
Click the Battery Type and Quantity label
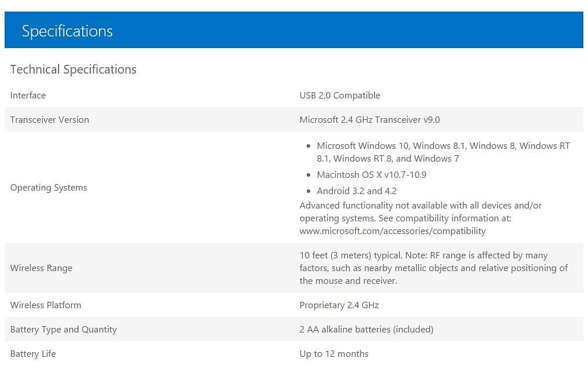[64, 329]
